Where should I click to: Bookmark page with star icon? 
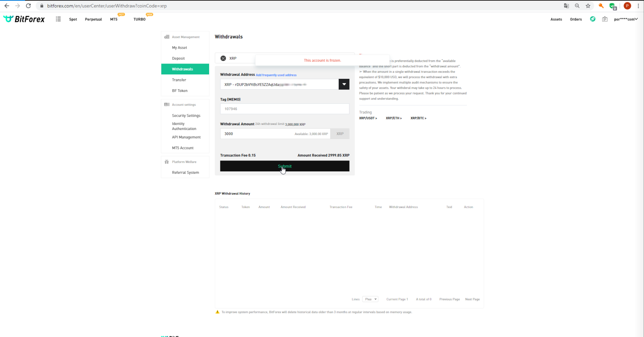[588, 6]
